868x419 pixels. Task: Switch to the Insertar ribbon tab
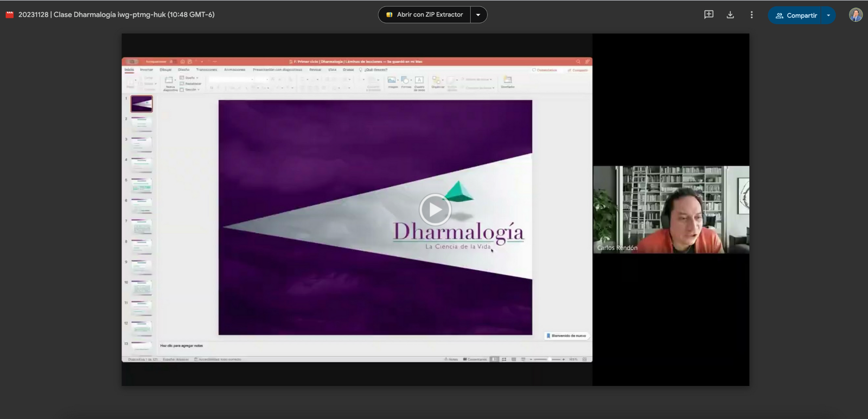[146, 69]
